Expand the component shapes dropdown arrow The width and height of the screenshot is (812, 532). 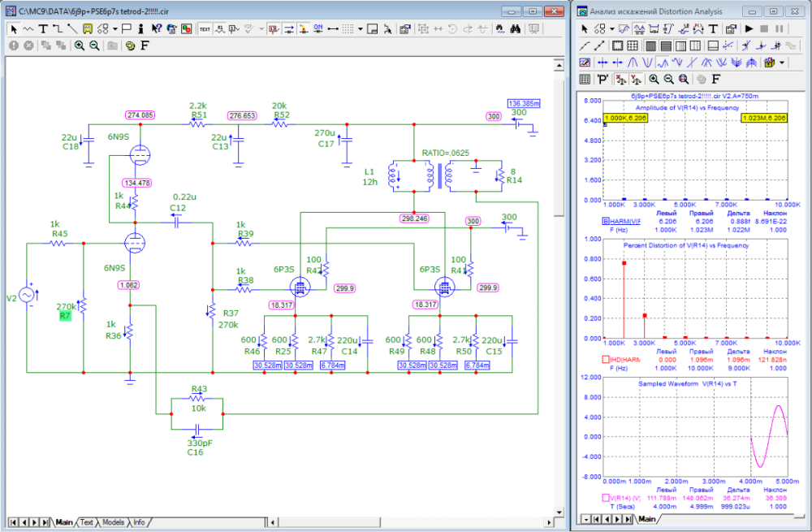[115, 28]
